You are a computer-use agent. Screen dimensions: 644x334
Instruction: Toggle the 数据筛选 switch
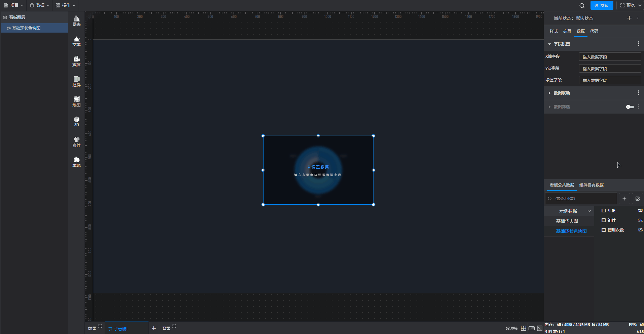click(x=630, y=107)
